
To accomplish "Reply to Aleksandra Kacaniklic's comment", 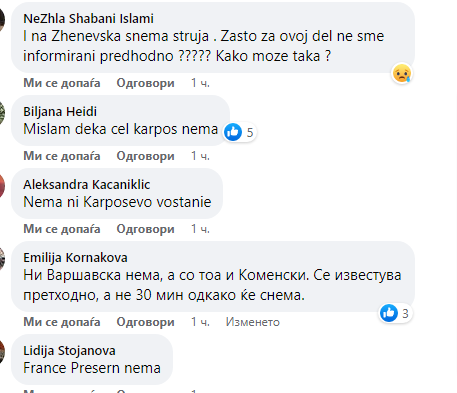I will tap(145, 229).
